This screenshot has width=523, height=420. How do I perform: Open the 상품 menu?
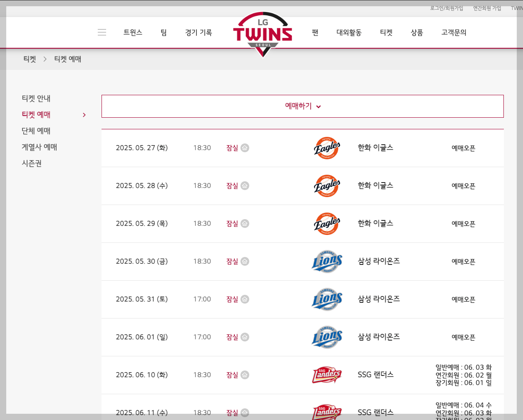point(417,32)
